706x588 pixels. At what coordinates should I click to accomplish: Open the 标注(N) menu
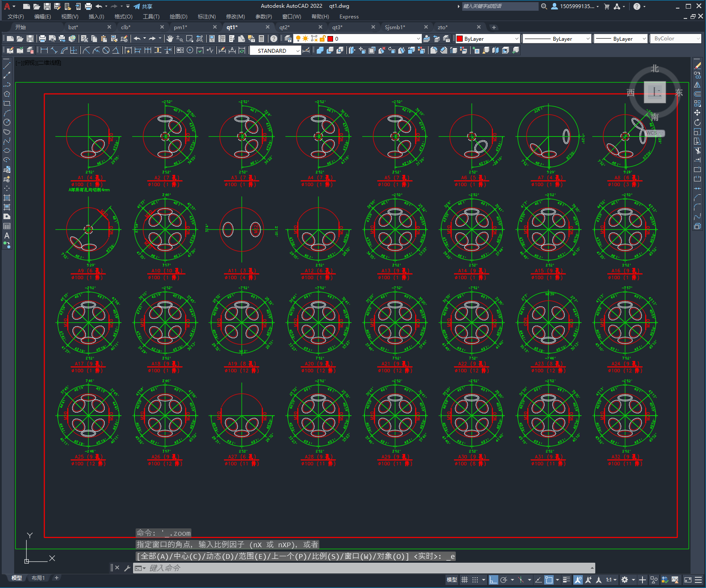(x=206, y=17)
